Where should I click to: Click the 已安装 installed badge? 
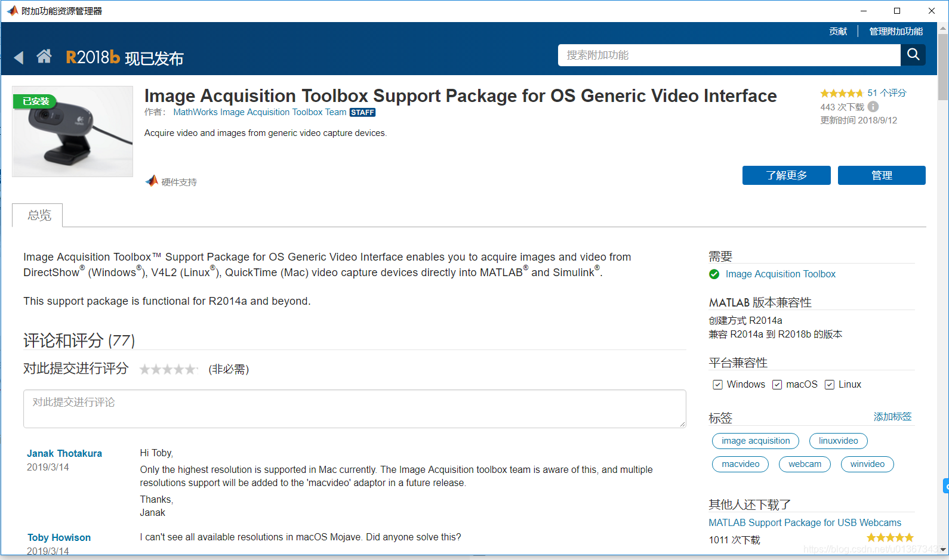pos(35,101)
